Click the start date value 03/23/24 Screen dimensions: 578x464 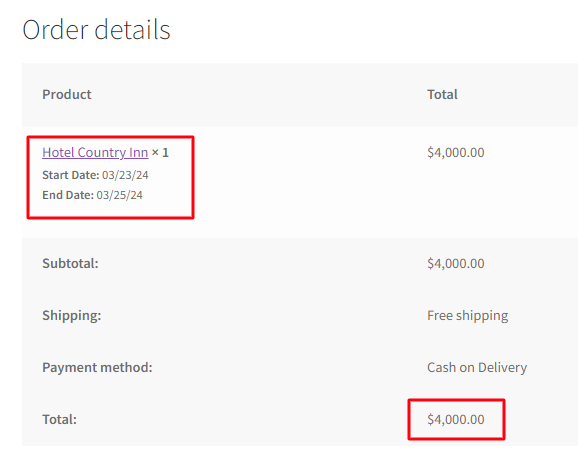(125, 175)
